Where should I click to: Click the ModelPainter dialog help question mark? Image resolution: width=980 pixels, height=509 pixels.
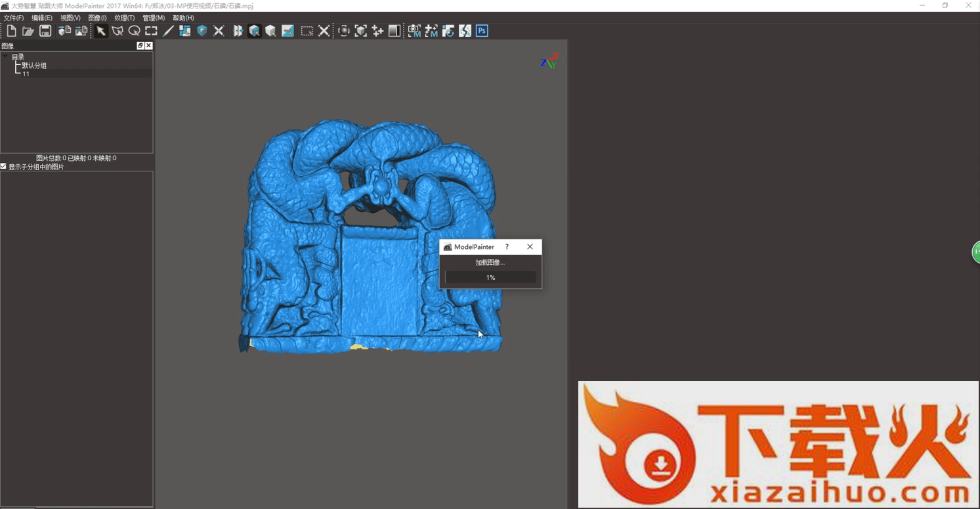click(x=507, y=247)
